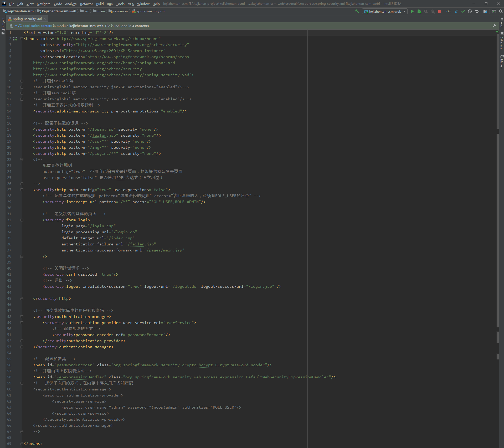Viewport: 504px width, 448px height.
Task: Click the MVC application context link
Action: click(33, 26)
